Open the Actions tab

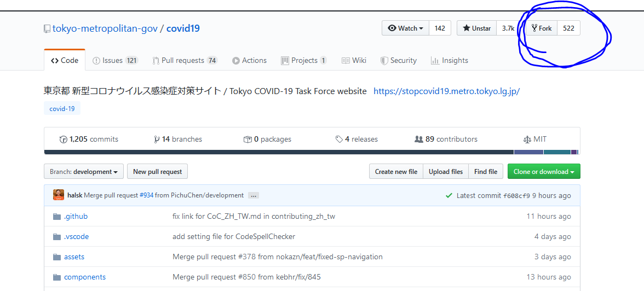(249, 60)
